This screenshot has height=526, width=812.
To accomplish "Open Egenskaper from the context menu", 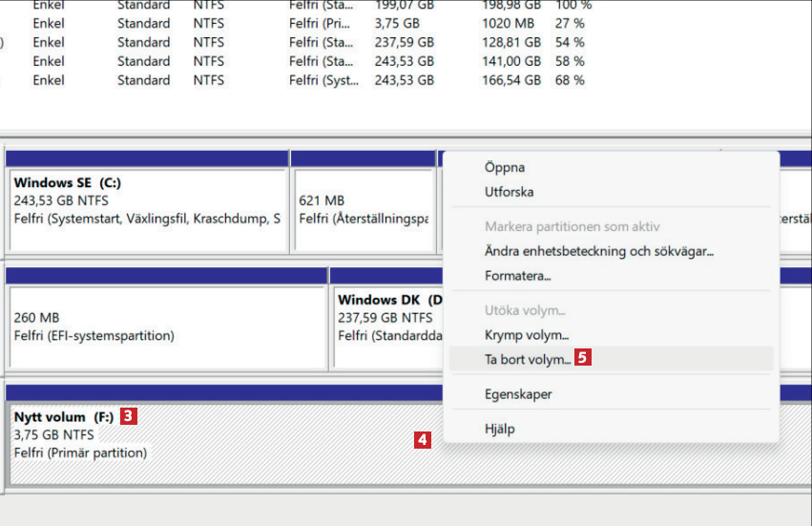I will (518, 394).
